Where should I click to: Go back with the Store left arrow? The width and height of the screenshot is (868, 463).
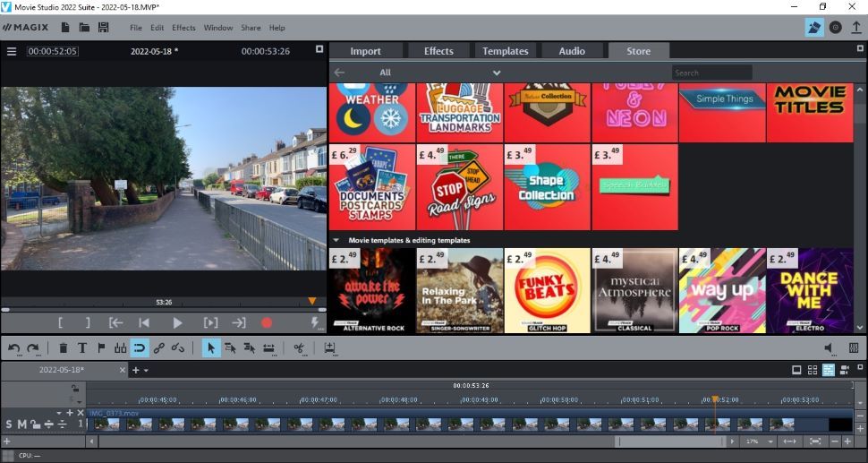pos(339,73)
